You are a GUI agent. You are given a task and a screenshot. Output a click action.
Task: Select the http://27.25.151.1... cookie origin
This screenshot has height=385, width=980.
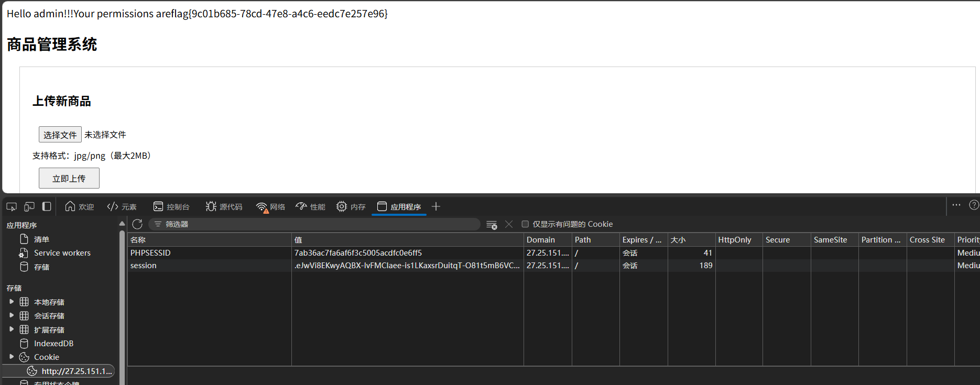[77, 371]
